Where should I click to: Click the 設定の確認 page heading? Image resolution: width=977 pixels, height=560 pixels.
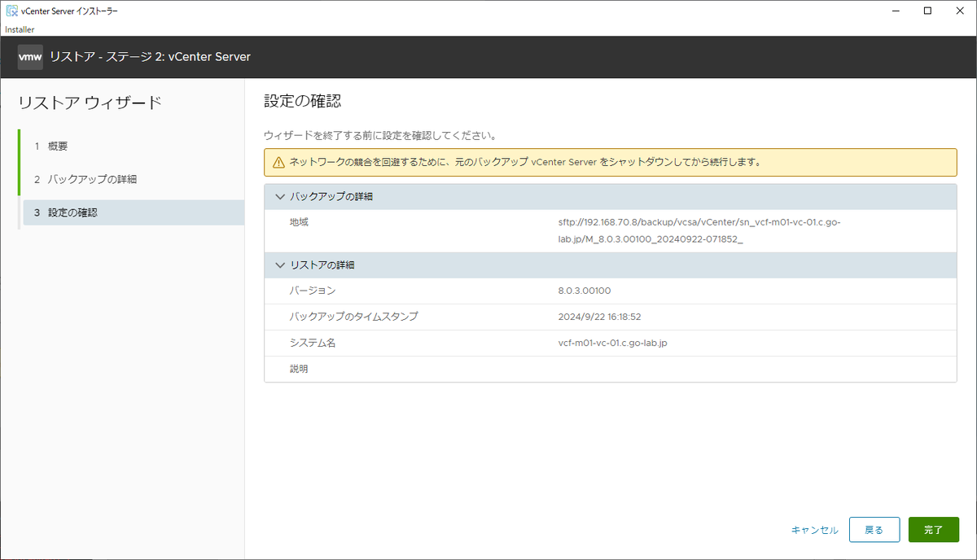click(302, 102)
